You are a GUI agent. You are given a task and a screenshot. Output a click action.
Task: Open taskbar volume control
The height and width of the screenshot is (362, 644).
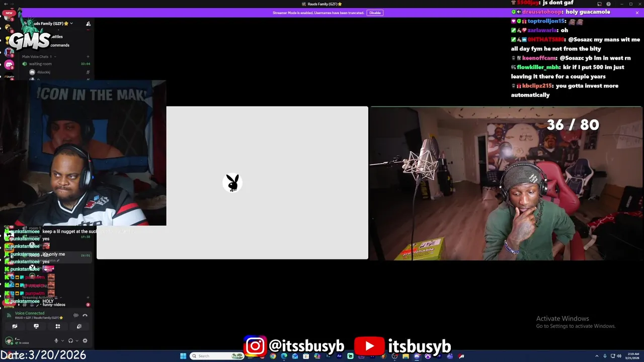(619, 356)
